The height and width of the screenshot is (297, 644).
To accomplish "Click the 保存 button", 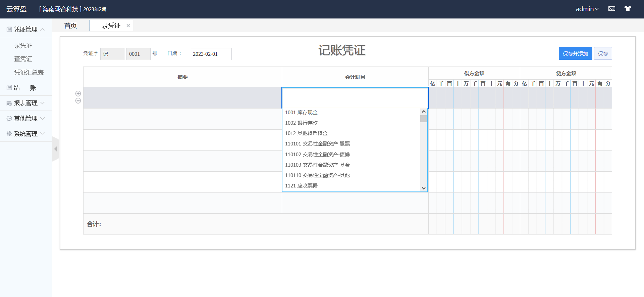I will click(x=603, y=54).
